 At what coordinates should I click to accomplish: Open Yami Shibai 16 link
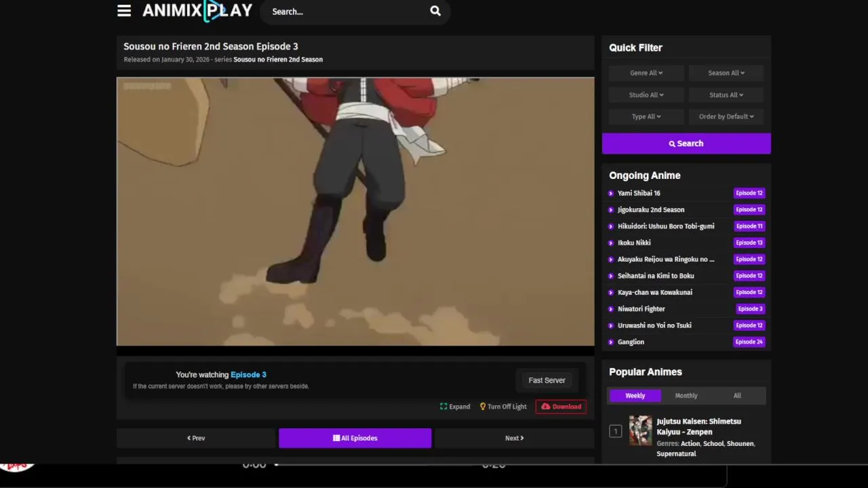[639, 193]
